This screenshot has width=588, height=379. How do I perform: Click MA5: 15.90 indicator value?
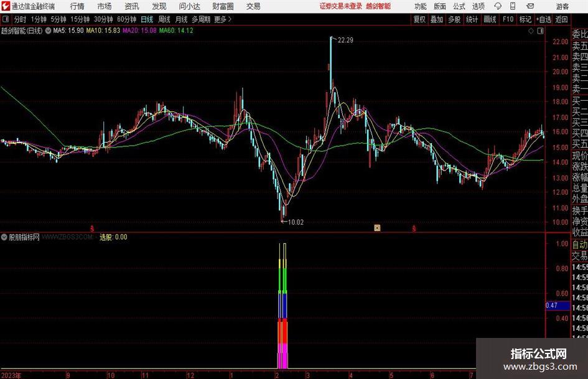[x=68, y=30]
